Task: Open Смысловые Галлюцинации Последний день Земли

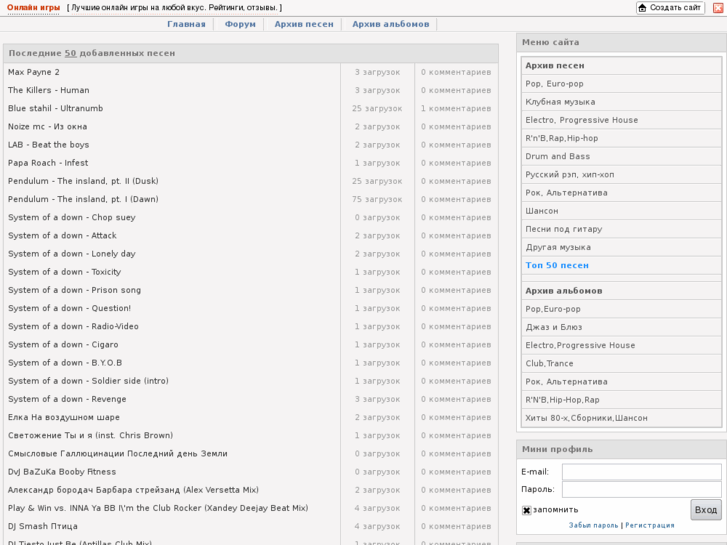Action: 117,454
